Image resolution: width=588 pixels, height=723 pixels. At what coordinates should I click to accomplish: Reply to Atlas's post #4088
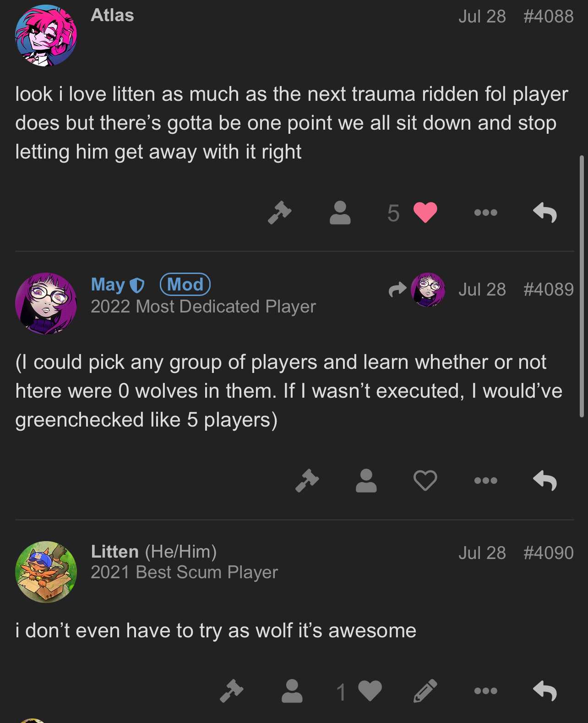click(545, 213)
